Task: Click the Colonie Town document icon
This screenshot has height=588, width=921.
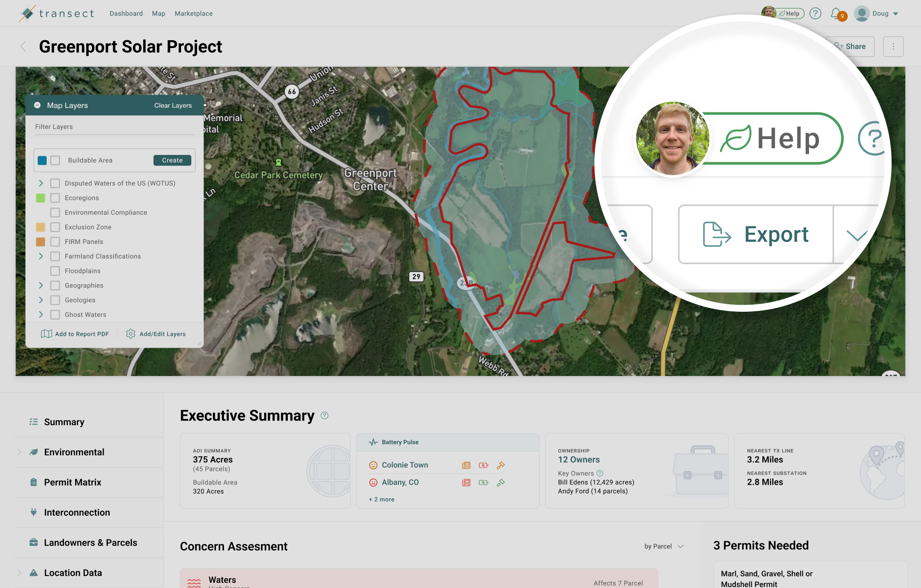Action: click(x=466, y=465)
